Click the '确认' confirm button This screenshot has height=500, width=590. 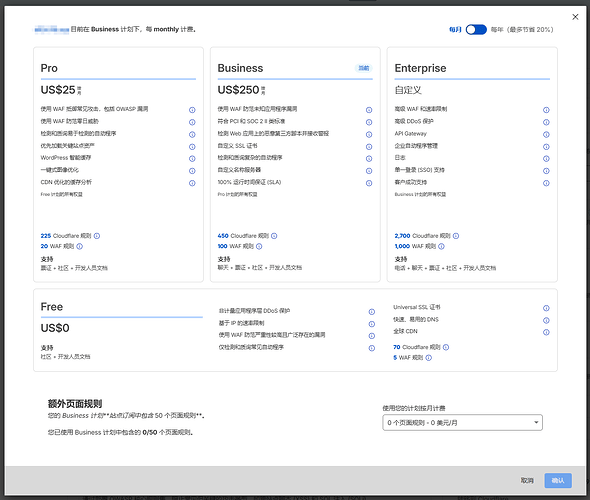pyautogui.click(x=558, y=480)
